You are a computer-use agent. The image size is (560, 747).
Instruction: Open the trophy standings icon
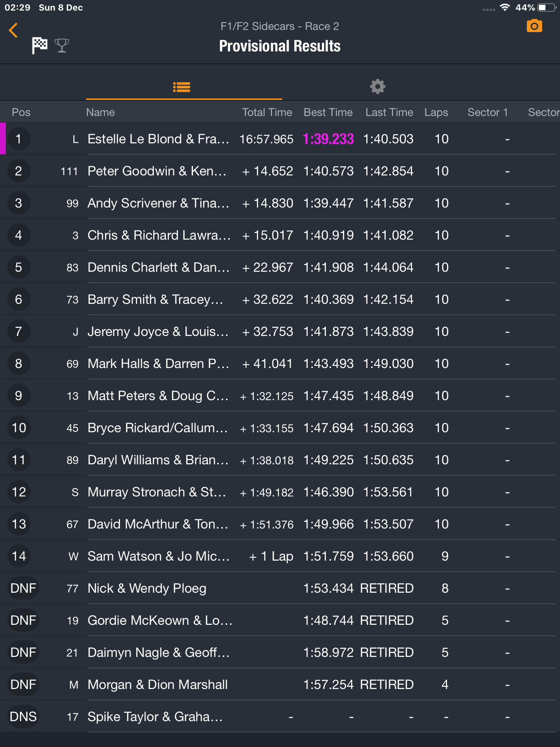click(62, 46)
